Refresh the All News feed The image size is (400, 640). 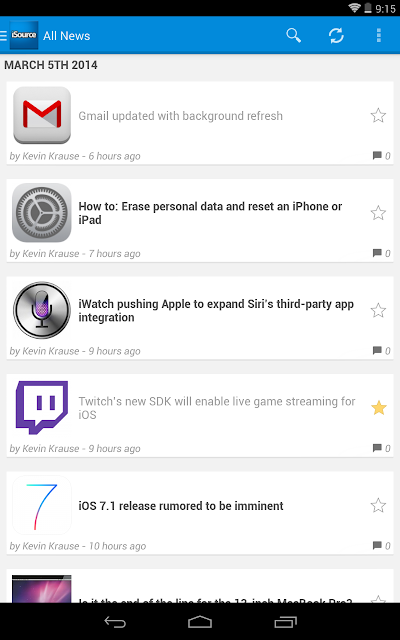[x=336, y=36]
